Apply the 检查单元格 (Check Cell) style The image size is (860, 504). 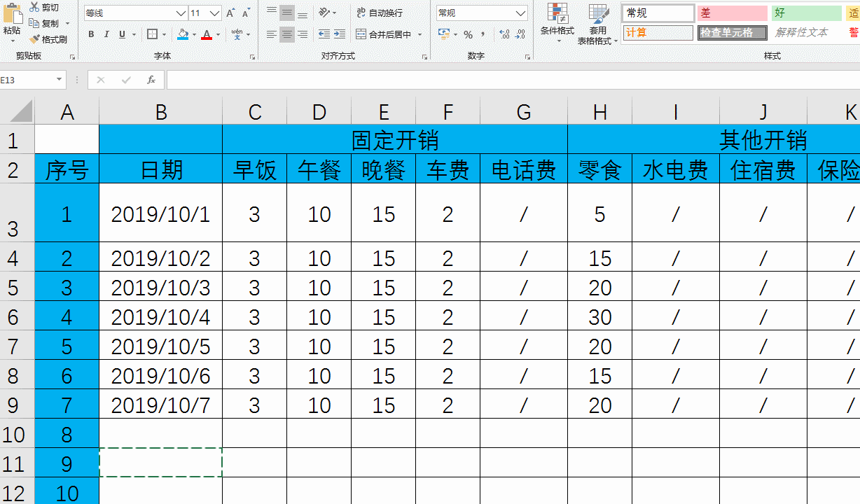click(733, 32)
